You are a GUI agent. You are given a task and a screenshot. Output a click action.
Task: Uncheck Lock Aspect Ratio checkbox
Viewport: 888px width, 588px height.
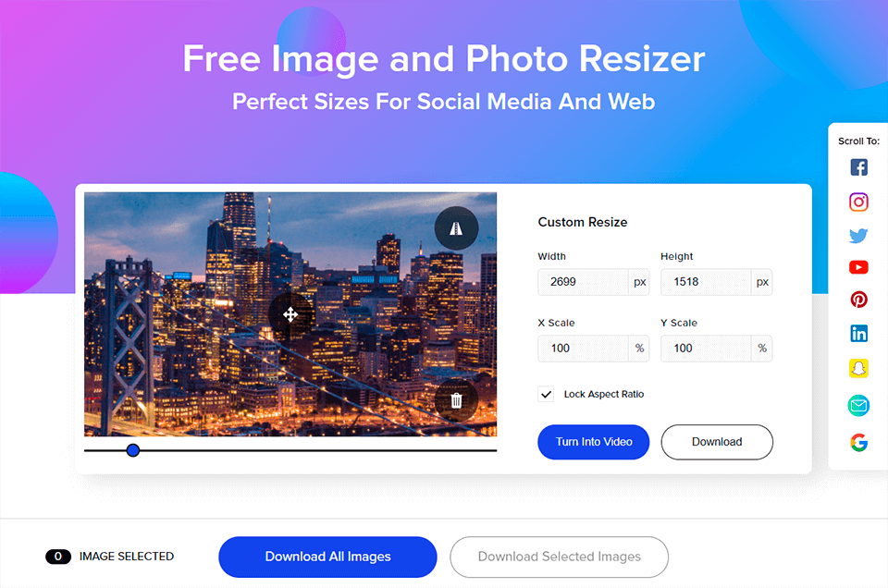tap(546, 394)
